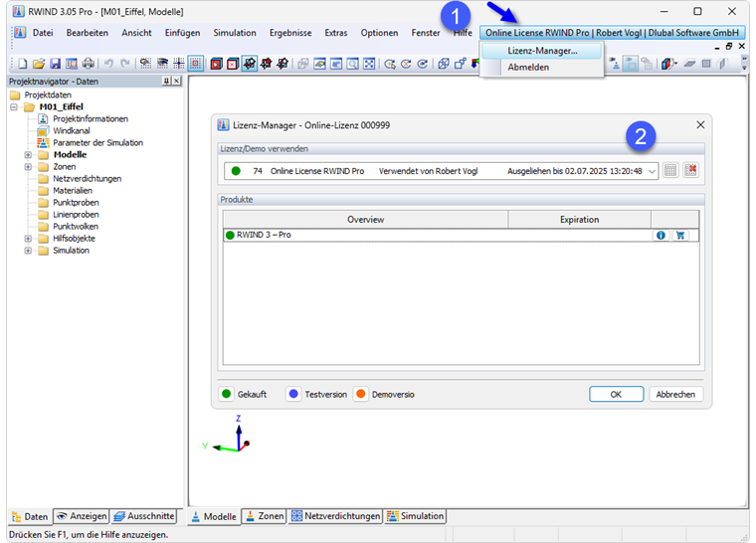This screenshot has height=543, width=756.
Task: Expand the Modelle folder in navigator tree
Action: click(x=28, y=155)
